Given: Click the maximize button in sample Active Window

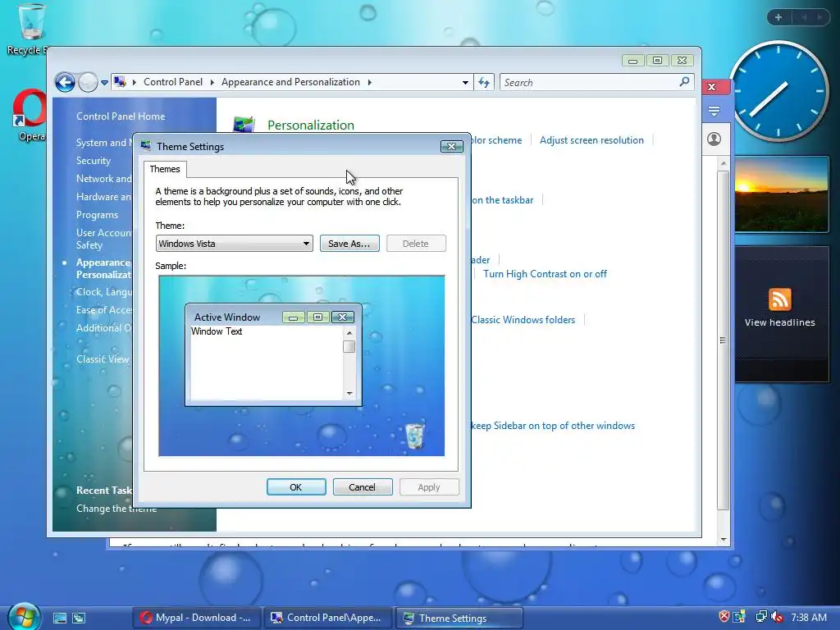Looking at the screenshot, I should pos(317,317).
